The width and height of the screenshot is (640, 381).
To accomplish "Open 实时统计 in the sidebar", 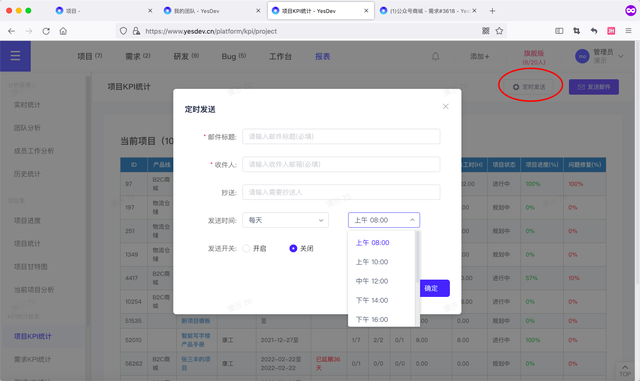I will [x=27, y=105].
